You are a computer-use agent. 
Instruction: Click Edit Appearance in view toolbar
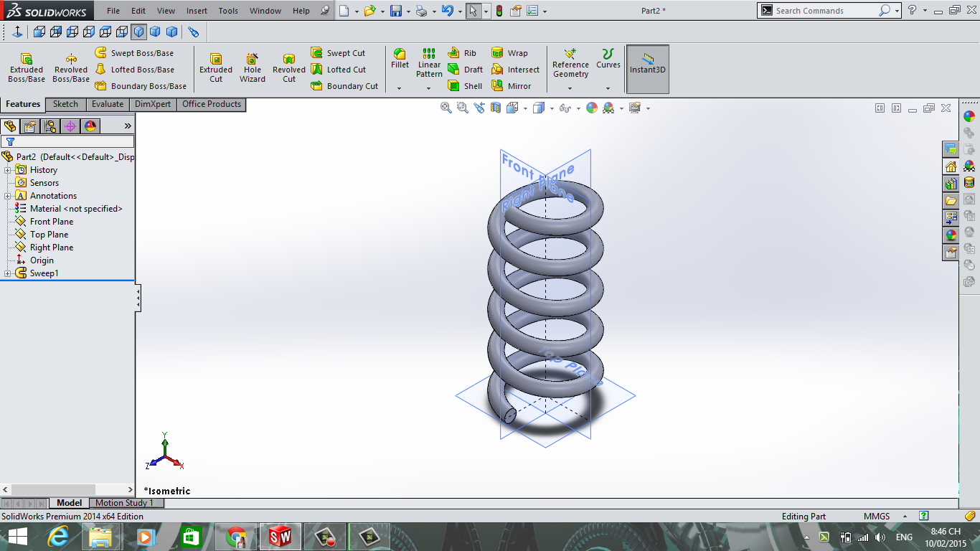(x=591, y=108)
